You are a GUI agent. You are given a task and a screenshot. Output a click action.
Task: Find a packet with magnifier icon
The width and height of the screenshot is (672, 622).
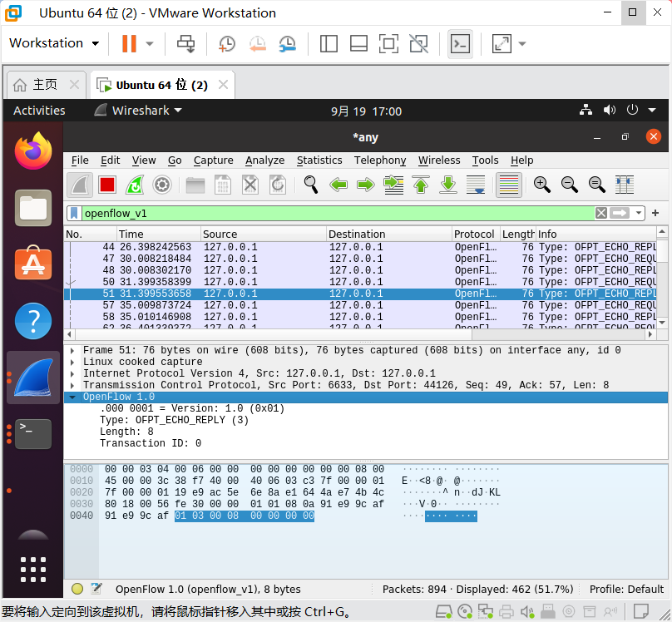click(x=311, y=185)
